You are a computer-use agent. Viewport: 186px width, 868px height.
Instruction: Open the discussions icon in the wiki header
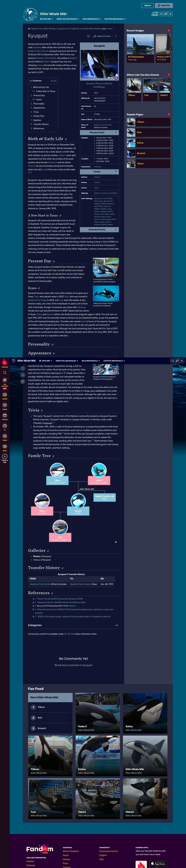[166, 14]
